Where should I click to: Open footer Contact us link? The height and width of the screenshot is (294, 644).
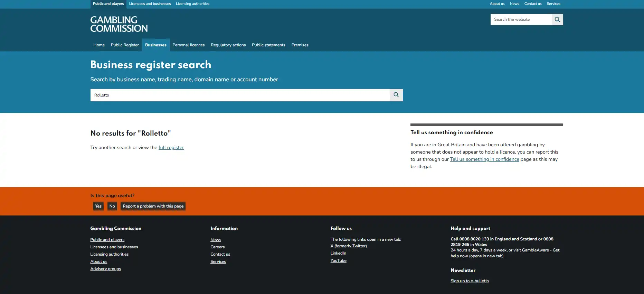tap(220, 254)
